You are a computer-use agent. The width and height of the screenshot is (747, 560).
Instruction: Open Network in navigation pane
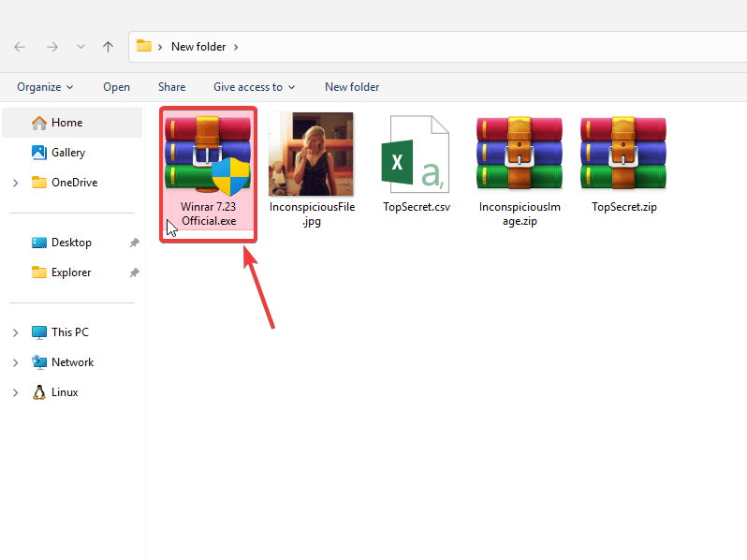[72, 362]
